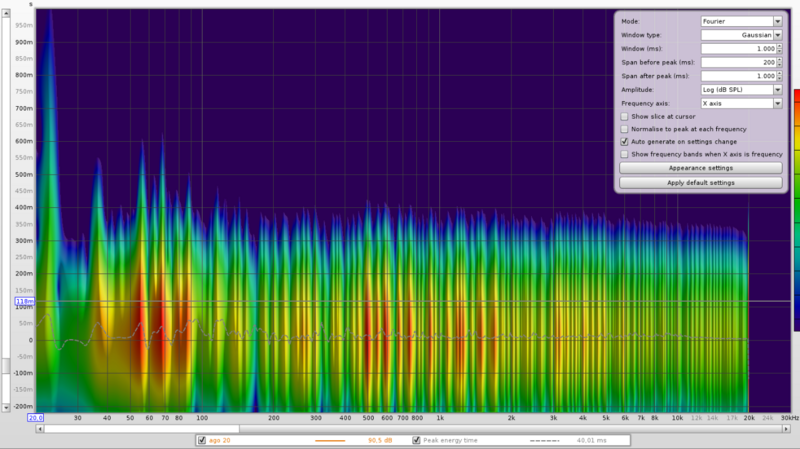This screenshot has height=449, width=800.
Task: Enable Show slice at cursor checkbox
Action: [625, 117]
